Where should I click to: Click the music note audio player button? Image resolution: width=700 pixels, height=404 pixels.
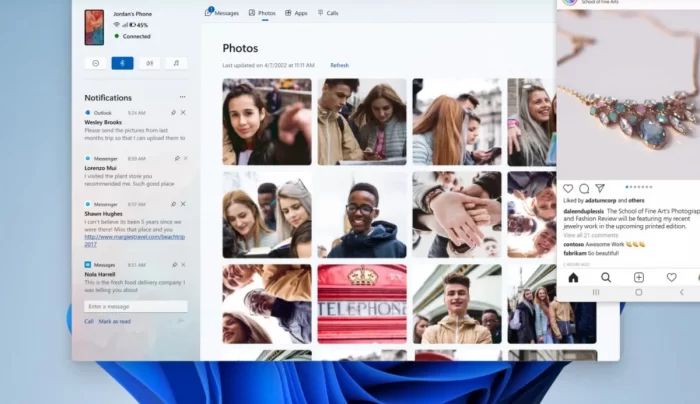[175, 63]
